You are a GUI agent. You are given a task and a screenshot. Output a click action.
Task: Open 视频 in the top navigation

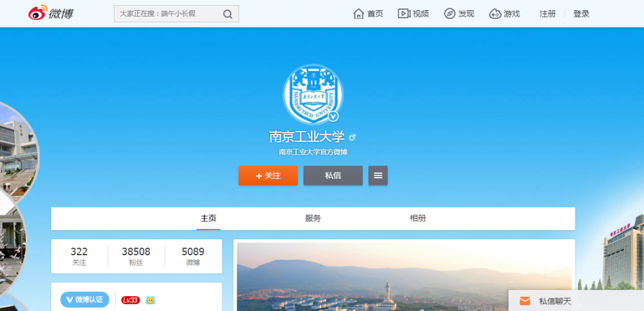[413, 13]
